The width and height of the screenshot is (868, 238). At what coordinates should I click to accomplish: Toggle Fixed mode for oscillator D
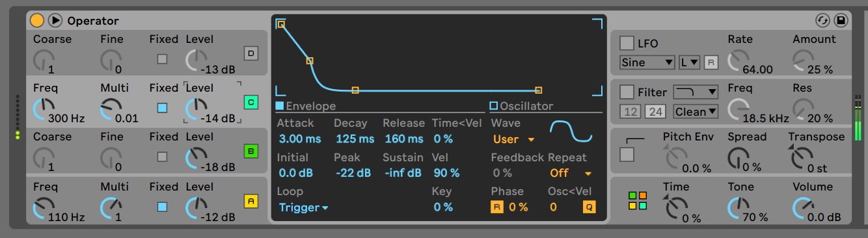pyautogui.click(x=162, y=59)
